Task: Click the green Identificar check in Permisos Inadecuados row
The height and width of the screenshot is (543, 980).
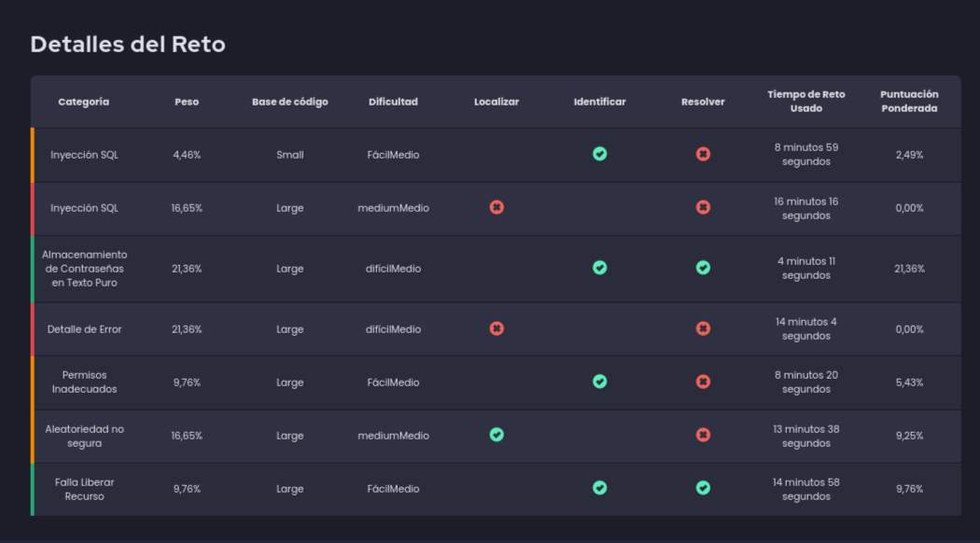Action: point(599,382)
